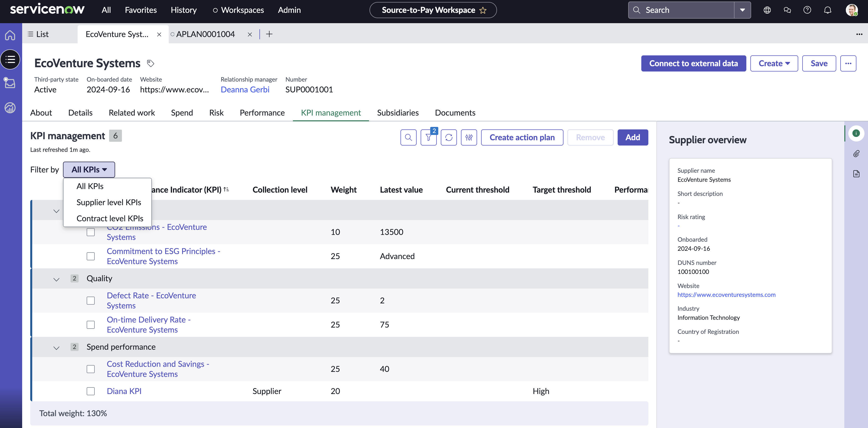
Task: Collapse the first KPI group chevron
Action: (x=56, y=211)
